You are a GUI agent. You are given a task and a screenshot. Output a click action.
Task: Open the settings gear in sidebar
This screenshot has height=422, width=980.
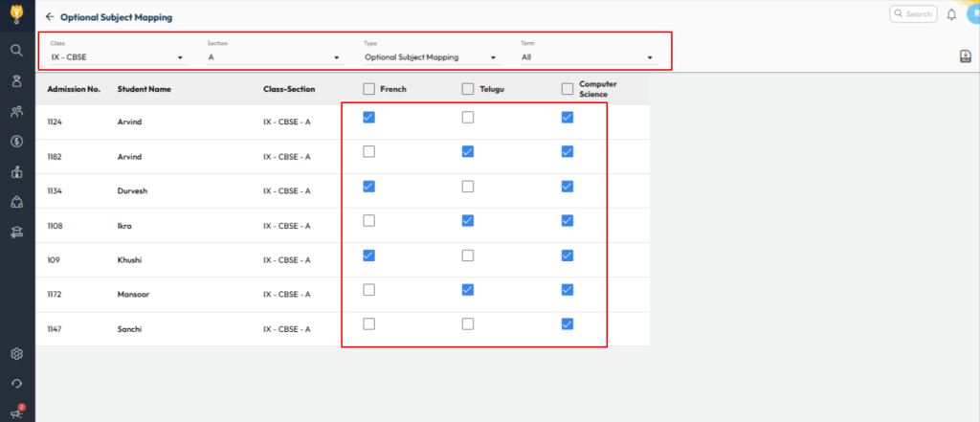[16, 353]
